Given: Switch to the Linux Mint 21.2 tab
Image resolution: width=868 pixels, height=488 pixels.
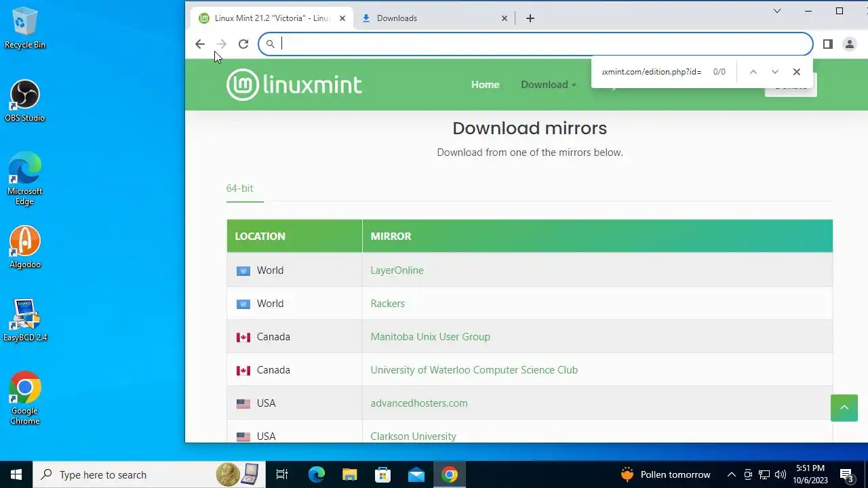Looking at the screenshot, I should [x=271, y=18].
